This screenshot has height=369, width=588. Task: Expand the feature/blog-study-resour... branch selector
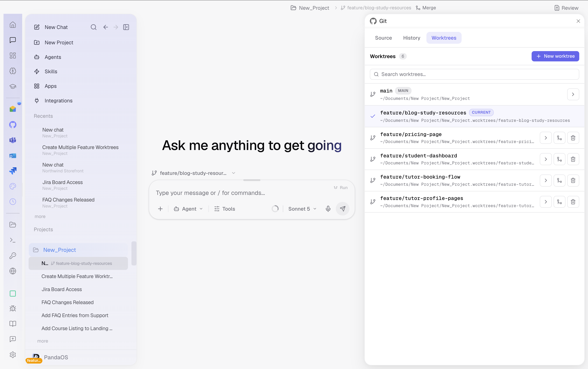pyautogui.click(x=193, y=173)
